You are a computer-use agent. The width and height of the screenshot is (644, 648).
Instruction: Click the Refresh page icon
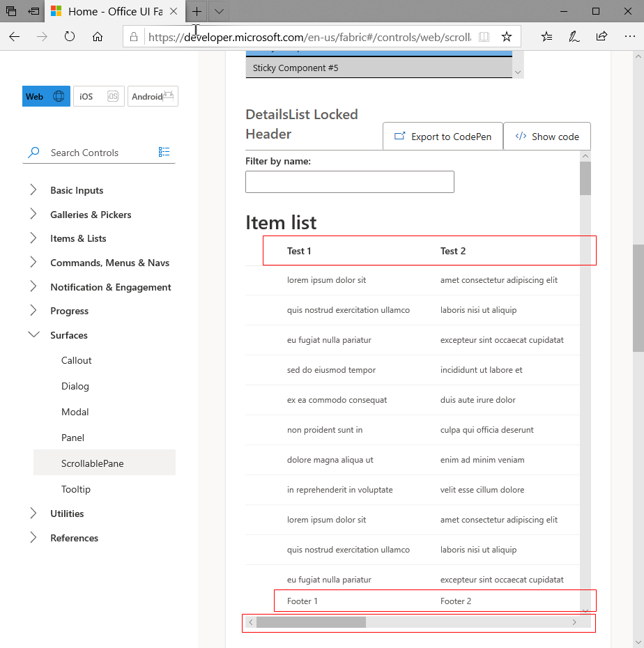click(x=70, y=37)
